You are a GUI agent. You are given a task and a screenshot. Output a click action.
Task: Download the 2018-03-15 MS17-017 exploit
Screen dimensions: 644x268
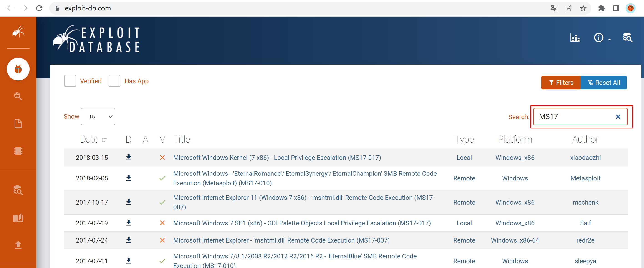pyautogui.click(x=129, y=157)
